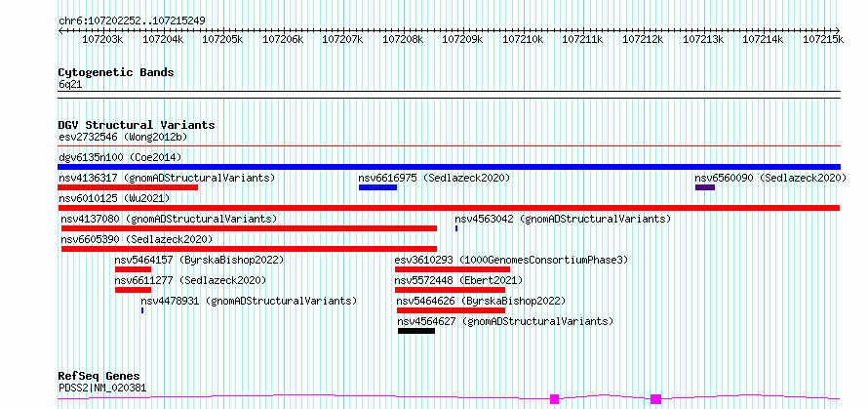Click the second magenta PDSS2 exon box
This screenshot has width=868, height=409.
point(656,399)
